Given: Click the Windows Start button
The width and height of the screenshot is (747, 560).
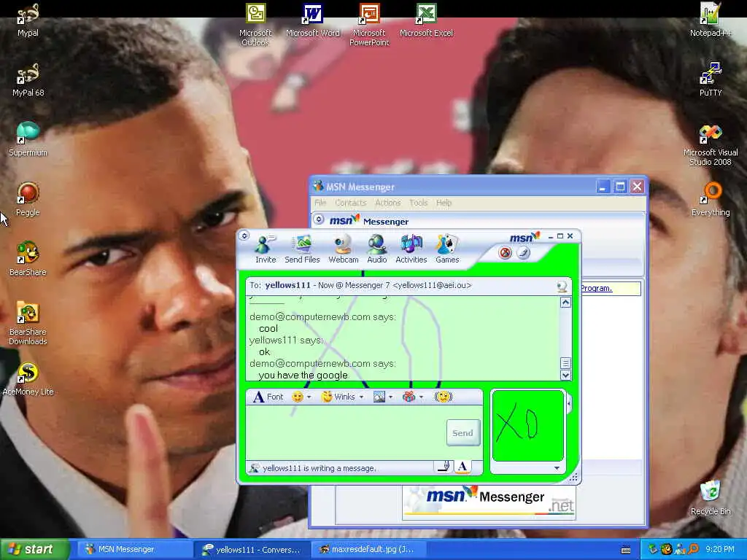Looking at the screenshot, I should [x=34, y=549].
